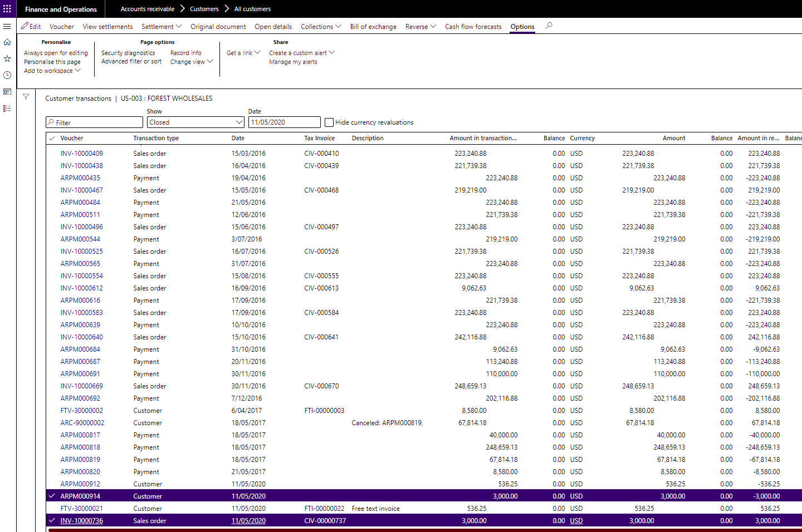
Task: Open voucher link INV-10000409
Action: (x=81, y=154)
